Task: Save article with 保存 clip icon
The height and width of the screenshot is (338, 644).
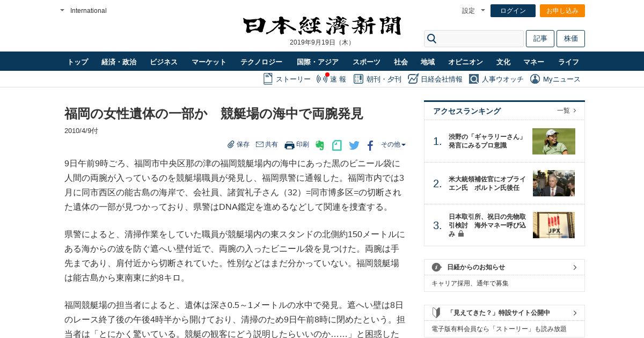Action: click(231, 144)
